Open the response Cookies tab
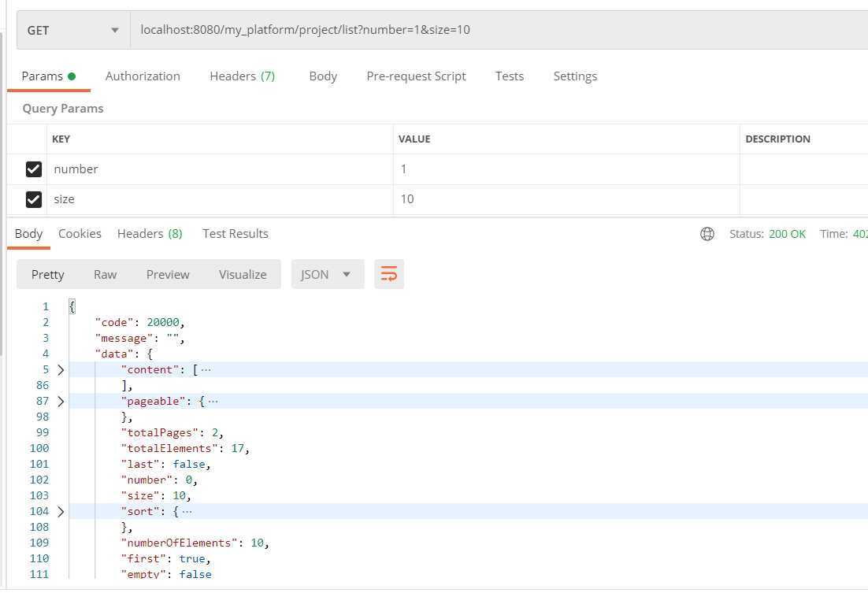The width and height of the screenshot is (868, 593). [x=80, y=234]
